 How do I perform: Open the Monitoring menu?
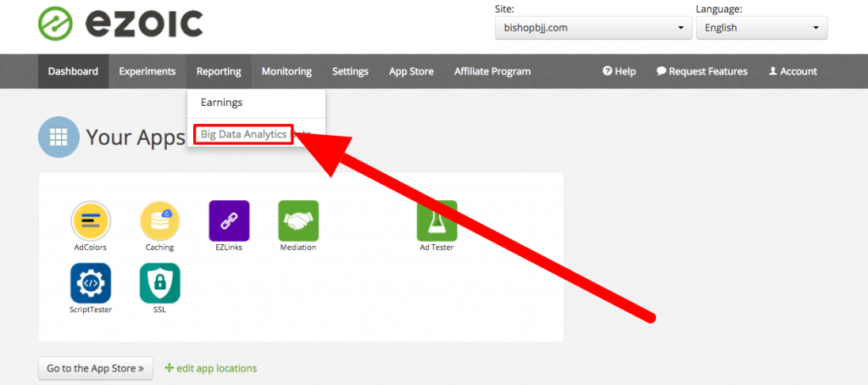(287, 71)
